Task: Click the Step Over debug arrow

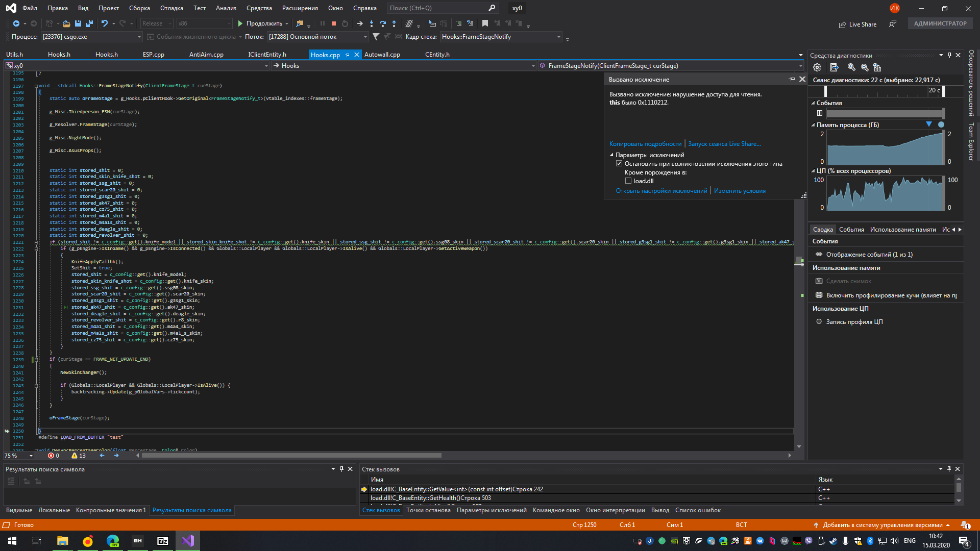Action: tap(382, 23)
